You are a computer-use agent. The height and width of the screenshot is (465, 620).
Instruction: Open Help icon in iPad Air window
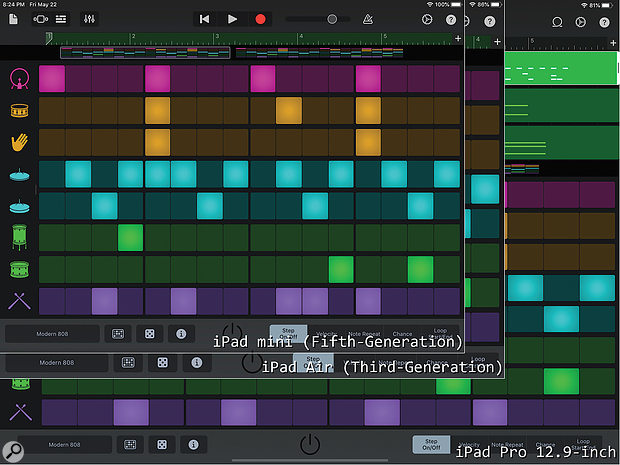pyautogui.click(x=490, y=21)
